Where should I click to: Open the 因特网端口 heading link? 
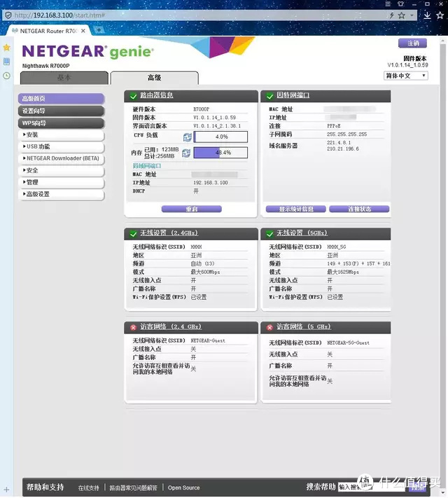(293, 95)
